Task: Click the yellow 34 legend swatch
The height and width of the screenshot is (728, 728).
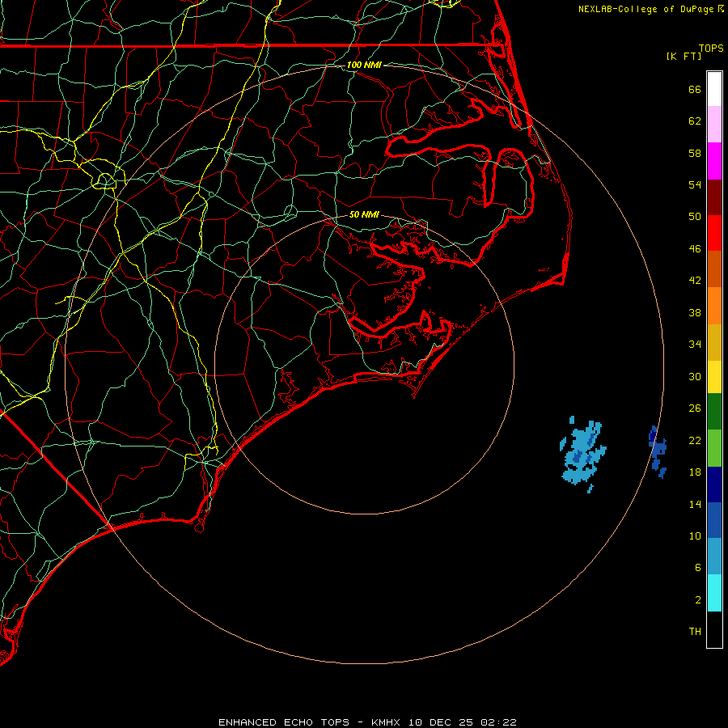Action: click(714, 377)
